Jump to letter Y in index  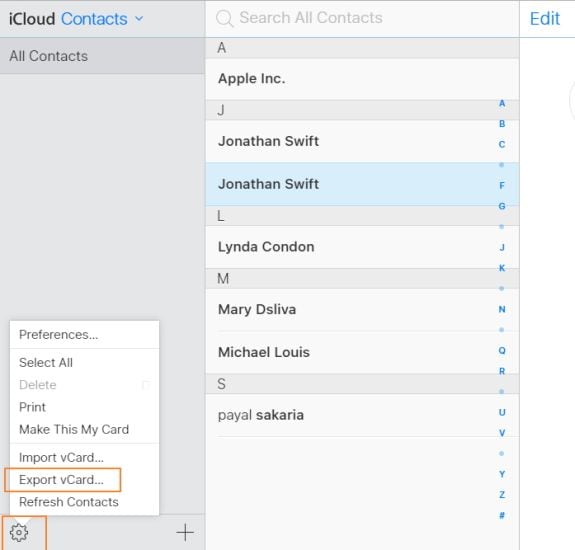tap(502, 474)
